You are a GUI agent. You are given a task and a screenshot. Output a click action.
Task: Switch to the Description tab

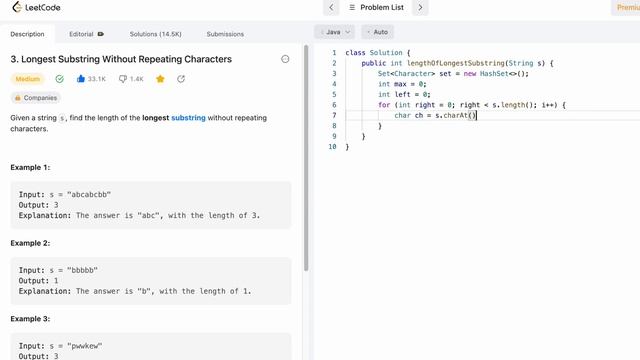tap(27, 34)
